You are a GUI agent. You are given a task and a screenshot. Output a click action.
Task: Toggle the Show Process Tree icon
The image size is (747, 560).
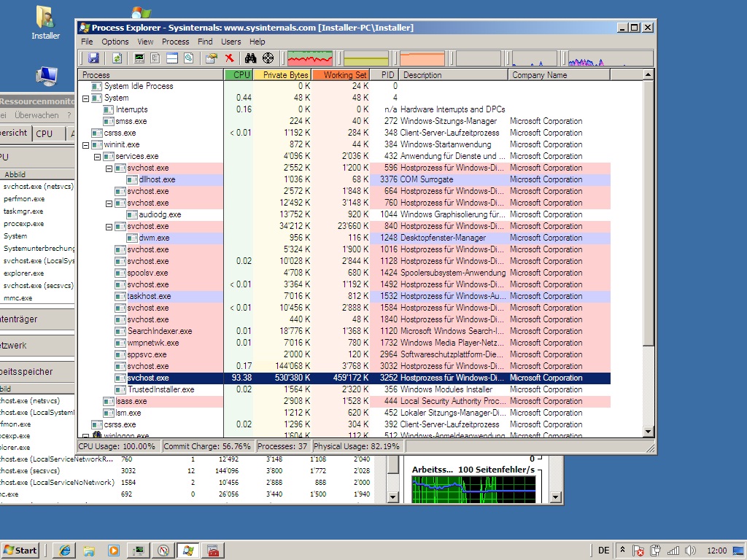(x=155, y=58)
